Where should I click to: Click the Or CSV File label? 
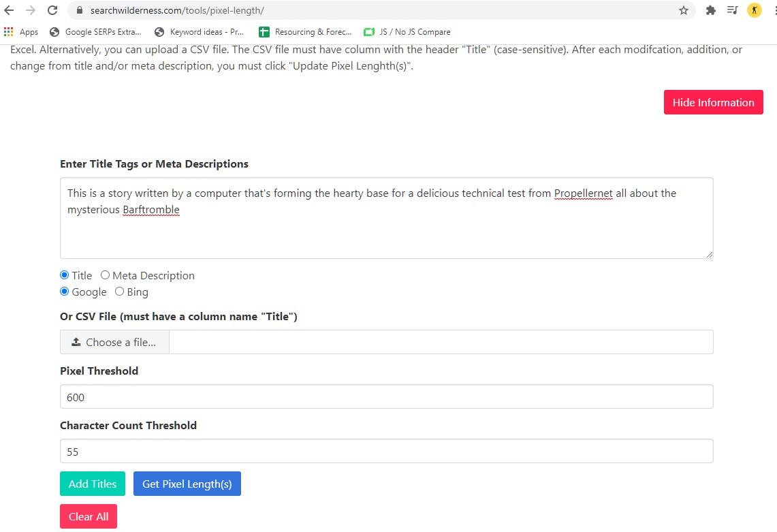click(x=178, y=316)
